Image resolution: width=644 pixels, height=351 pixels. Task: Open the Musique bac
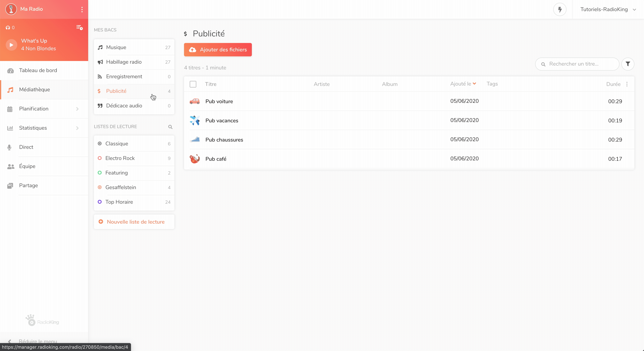click(134, 47)
